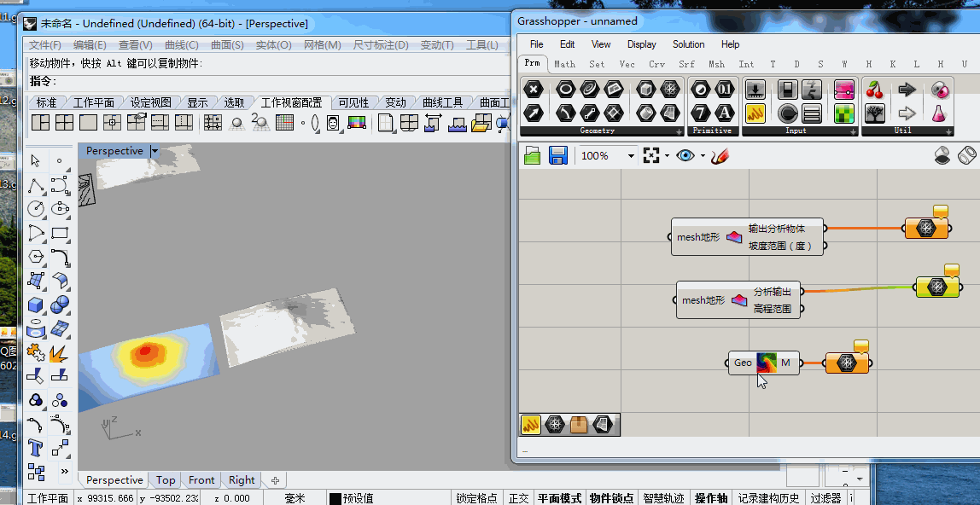The height and width of the screenshot is (505, 980).
Task: Toggle 正交 ortho mode in status bar
Action: point(519,498)
